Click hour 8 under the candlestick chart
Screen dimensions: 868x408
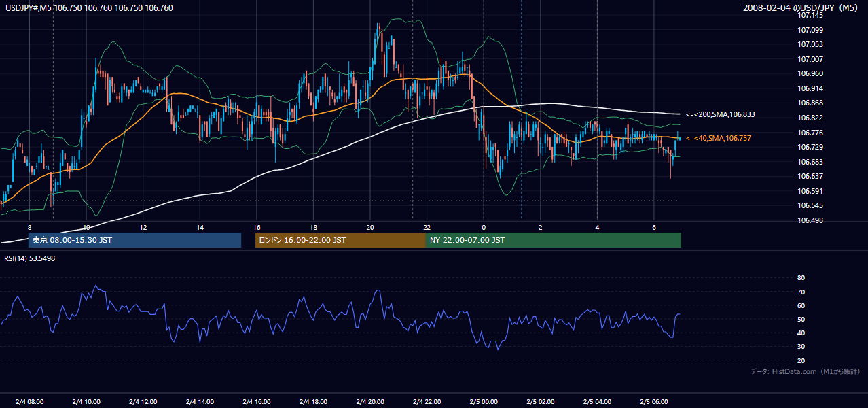point(29,227)
